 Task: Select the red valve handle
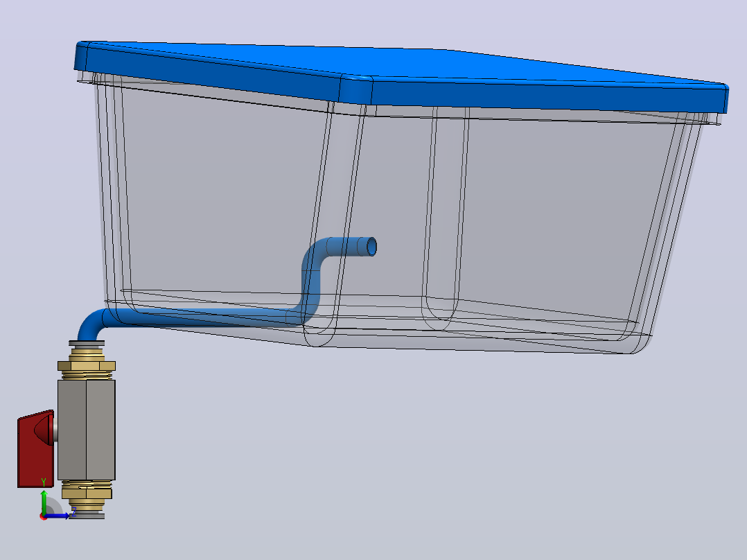tap(36, 449)
